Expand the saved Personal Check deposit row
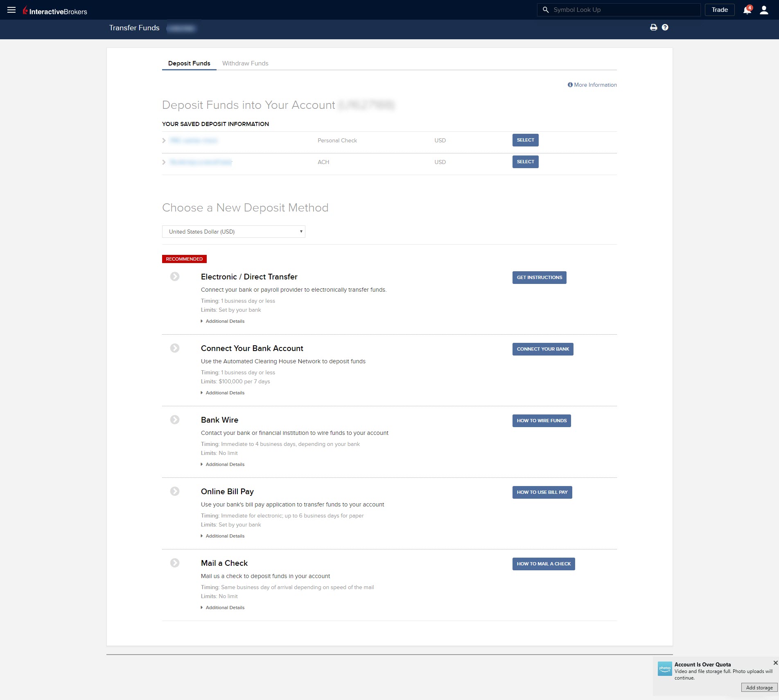The width and height of the screenshot is (779, 700). (x=164, y=140)
